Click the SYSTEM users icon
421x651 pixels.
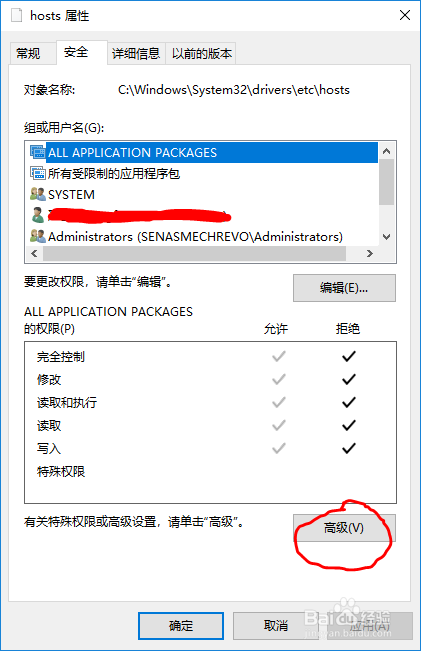(38, 194)
